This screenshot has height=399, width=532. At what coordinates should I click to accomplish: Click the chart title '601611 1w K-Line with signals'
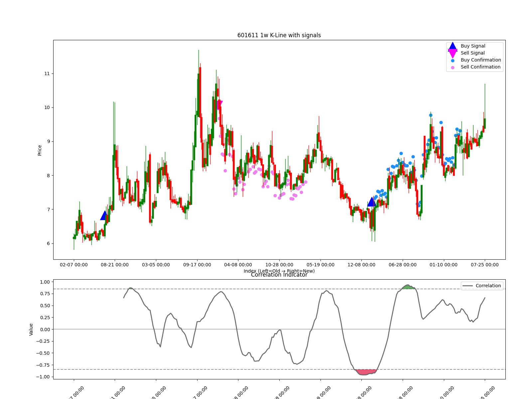coord(279,35)
